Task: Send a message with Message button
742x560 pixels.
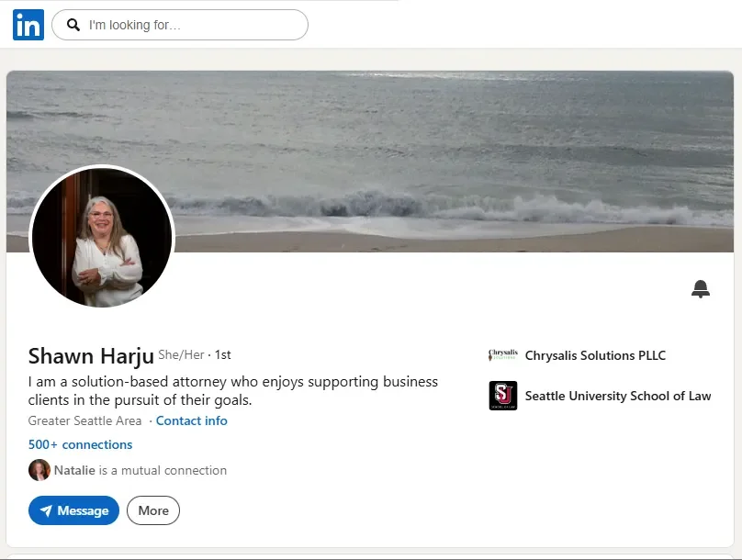Action: click(73, 510)
